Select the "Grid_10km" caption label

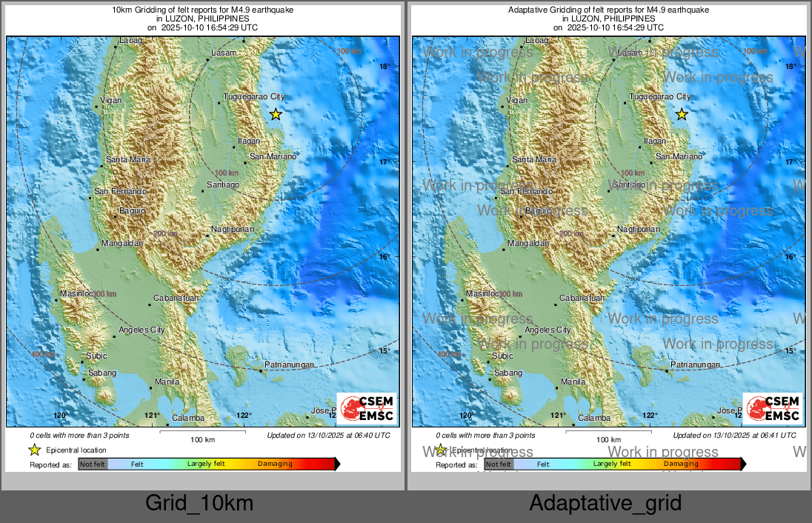(x=199, y=503)
